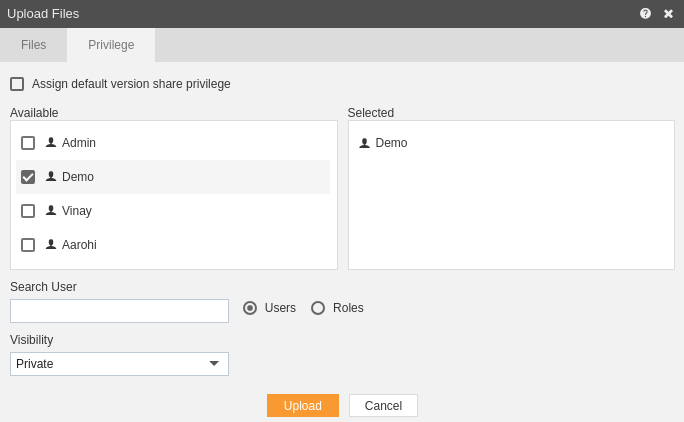Image resolution: width=684 pixels, height=422 pixels.
Task: Click the user icon beside Vinay
Action: (51, 210)
